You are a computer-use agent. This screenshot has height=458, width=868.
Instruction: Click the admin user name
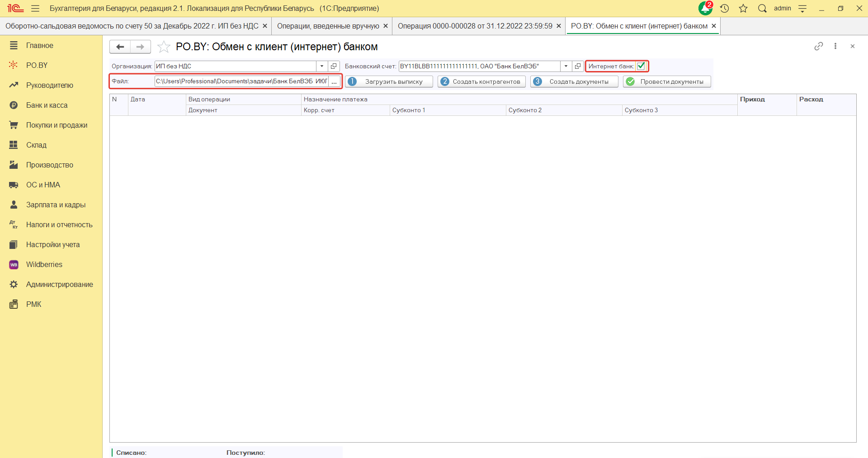pos(783,9)
